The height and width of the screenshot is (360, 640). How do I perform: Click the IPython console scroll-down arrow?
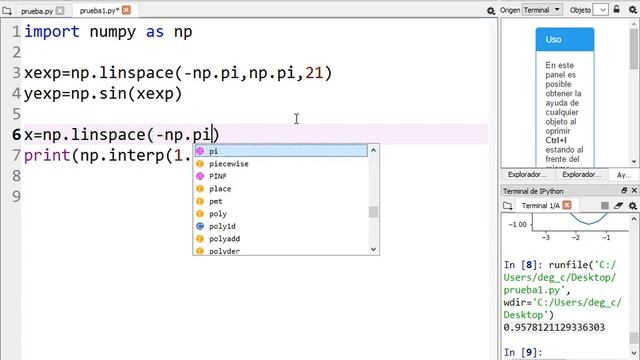click(634, 353)
